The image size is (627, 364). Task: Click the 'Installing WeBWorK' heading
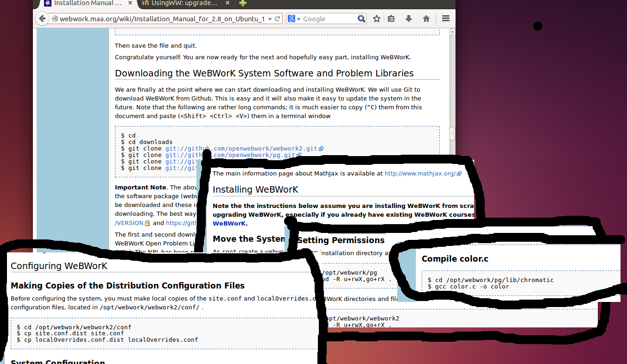click(255, 189)
